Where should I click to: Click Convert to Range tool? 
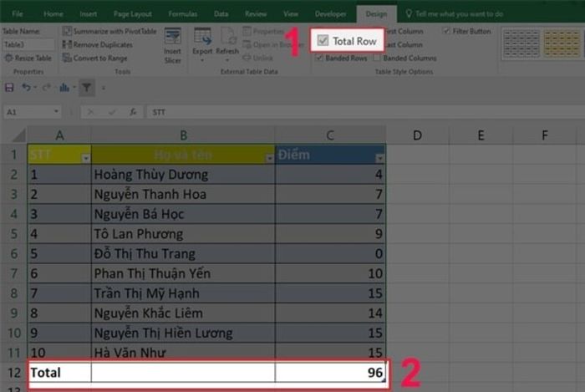pos(94,59)
